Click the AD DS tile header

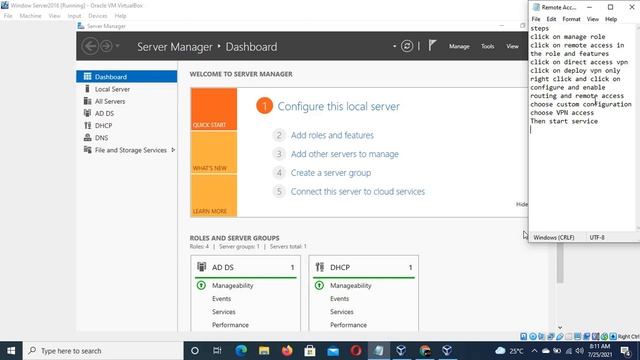click(x=245, y=267)
